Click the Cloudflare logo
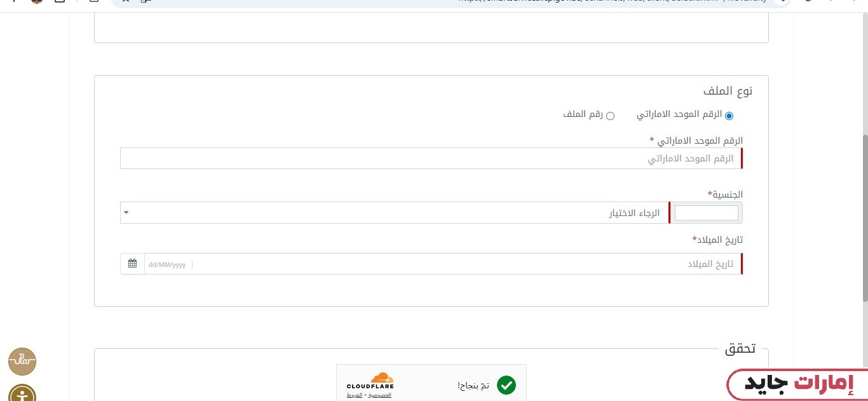This screenshot has width=868, height=401. 370,381
